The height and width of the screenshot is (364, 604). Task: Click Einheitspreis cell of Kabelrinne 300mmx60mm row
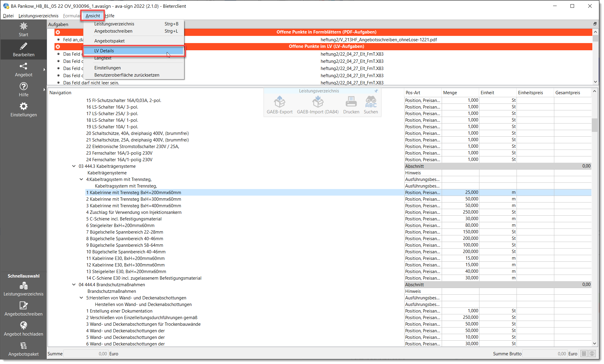[x=535, y=199]
